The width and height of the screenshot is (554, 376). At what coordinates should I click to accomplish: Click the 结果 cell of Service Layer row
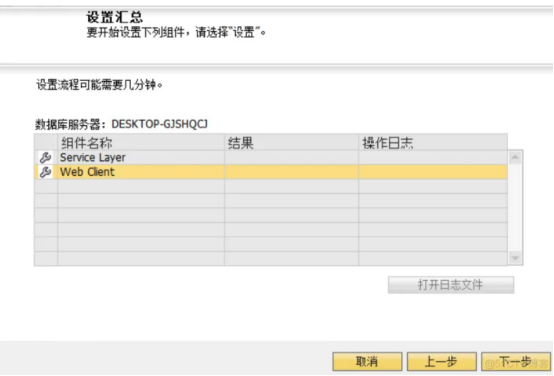291,158
